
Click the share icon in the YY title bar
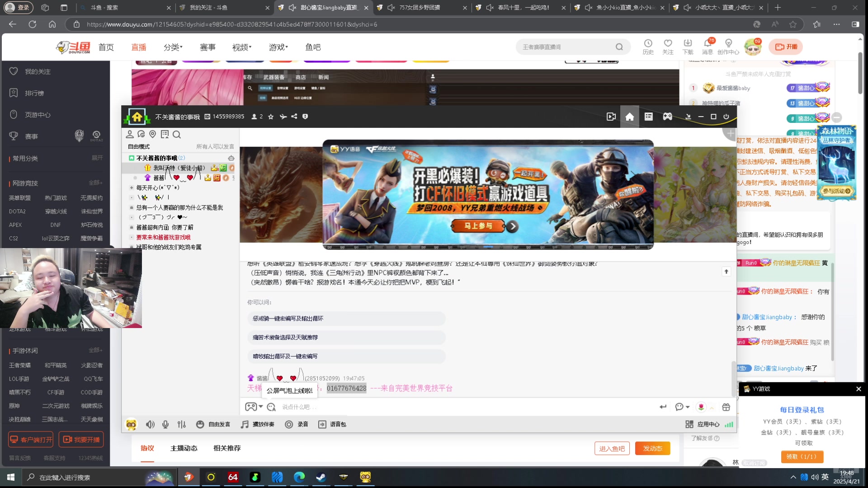tap(294, 117)
